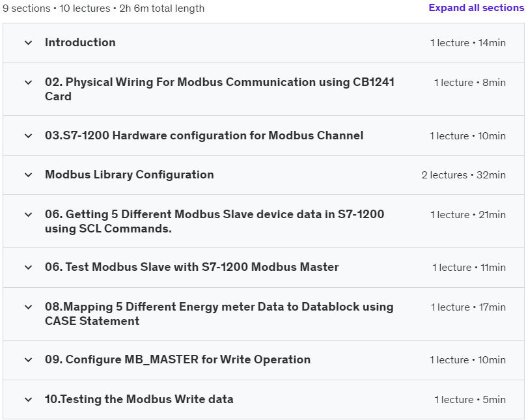
Task: Select 03.S7-1200 Hardware configuration title
Action: click(204, 135)
